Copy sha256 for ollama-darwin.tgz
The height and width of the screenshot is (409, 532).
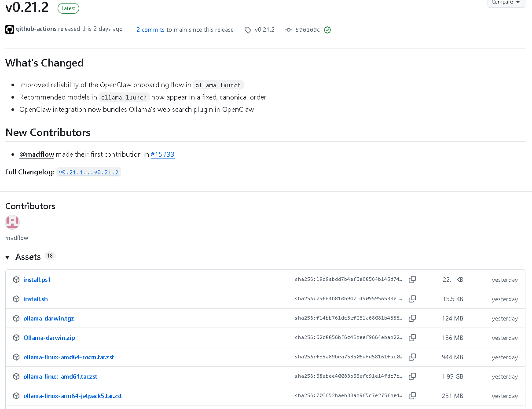[412, 318]
